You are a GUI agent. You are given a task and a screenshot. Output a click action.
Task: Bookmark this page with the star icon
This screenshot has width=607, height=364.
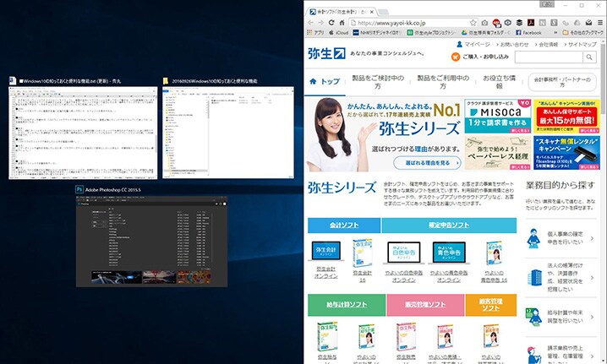coord(473,23)
